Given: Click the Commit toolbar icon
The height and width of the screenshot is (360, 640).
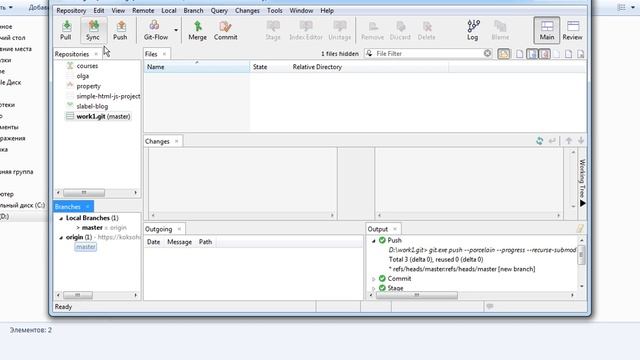Looking at the screenshot, I should coord(225,30).
